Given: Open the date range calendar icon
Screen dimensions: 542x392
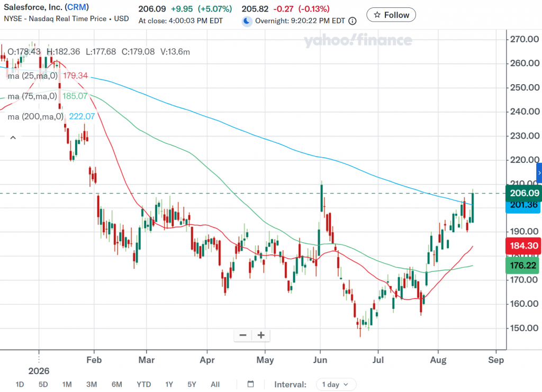Looking at the screenshot, I should [x=251, y=384].
